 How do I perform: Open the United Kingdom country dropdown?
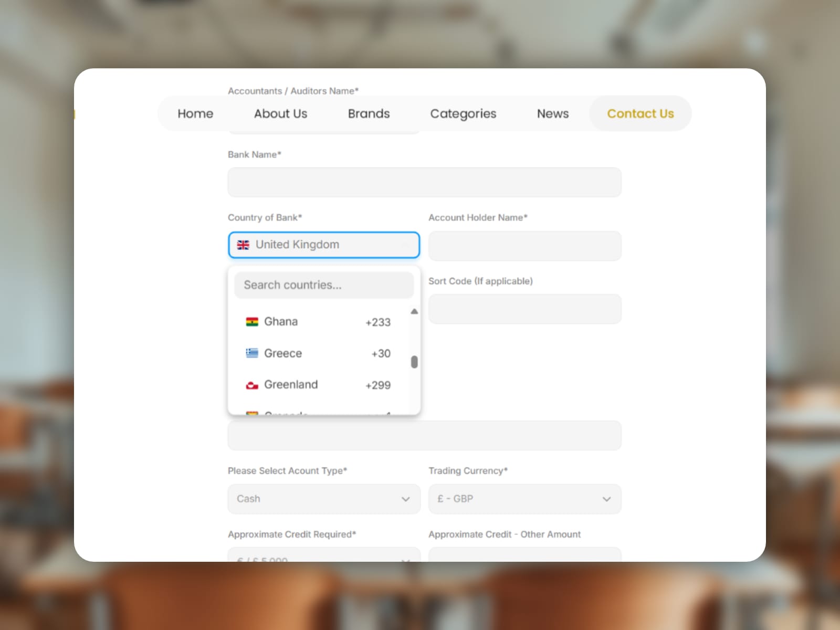(324, 245)
